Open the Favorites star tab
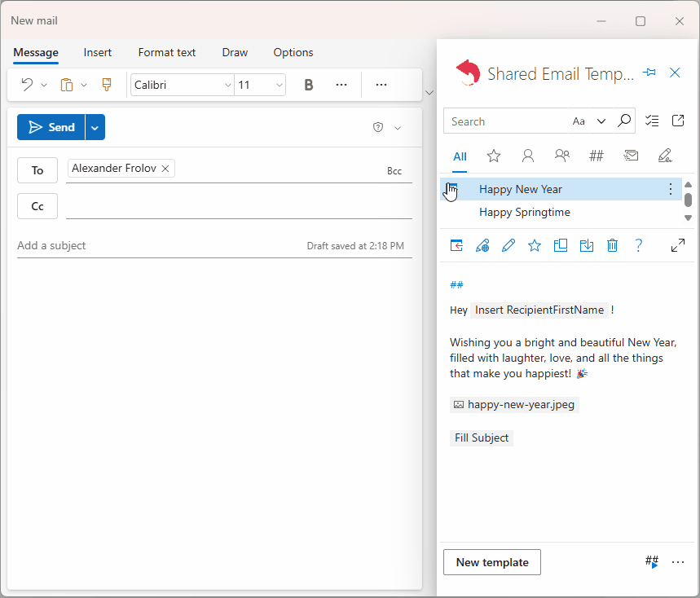Viewport: 700px width, 598px height. (494, 156)
